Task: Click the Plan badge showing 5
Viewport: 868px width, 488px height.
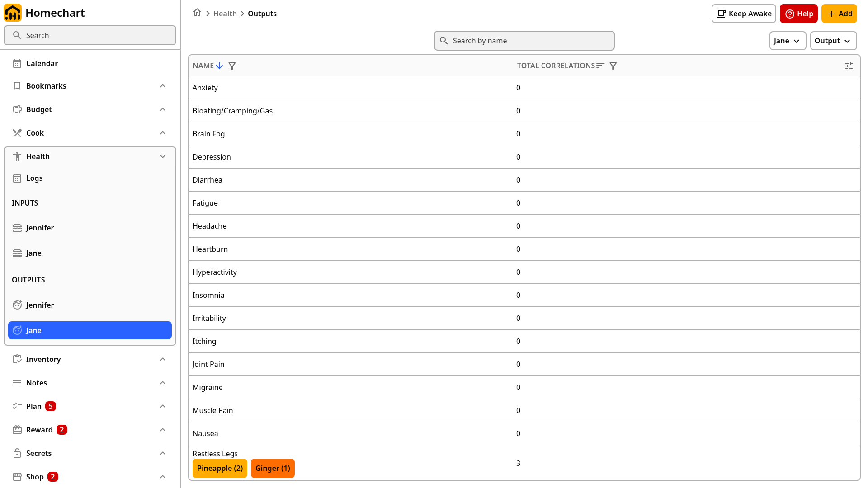Action: point(51,406)
